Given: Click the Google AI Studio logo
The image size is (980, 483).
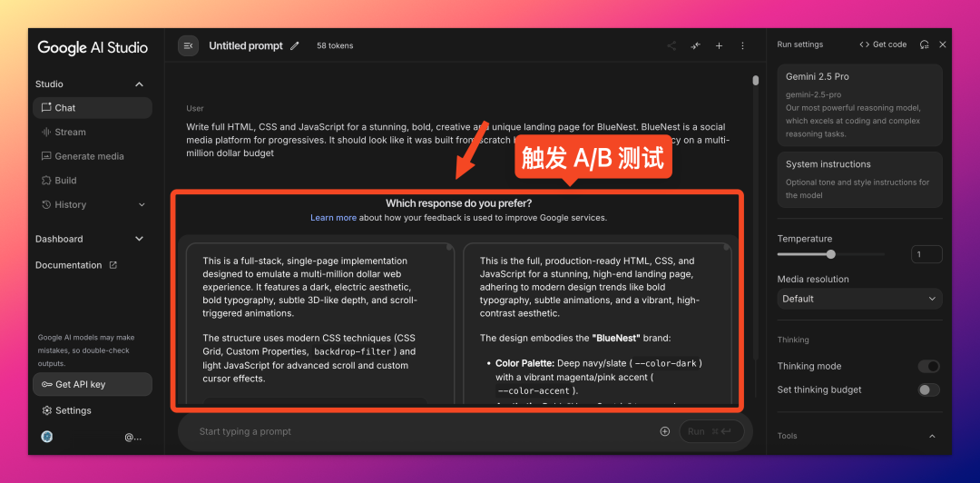Looking at the screenshot, I should 93,47.
